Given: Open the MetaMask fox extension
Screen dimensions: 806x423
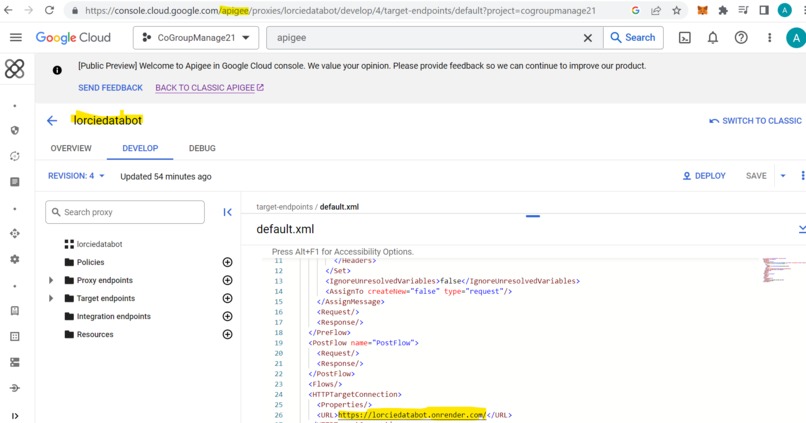Looking at the screenshot, I should (x=702, y=10).
